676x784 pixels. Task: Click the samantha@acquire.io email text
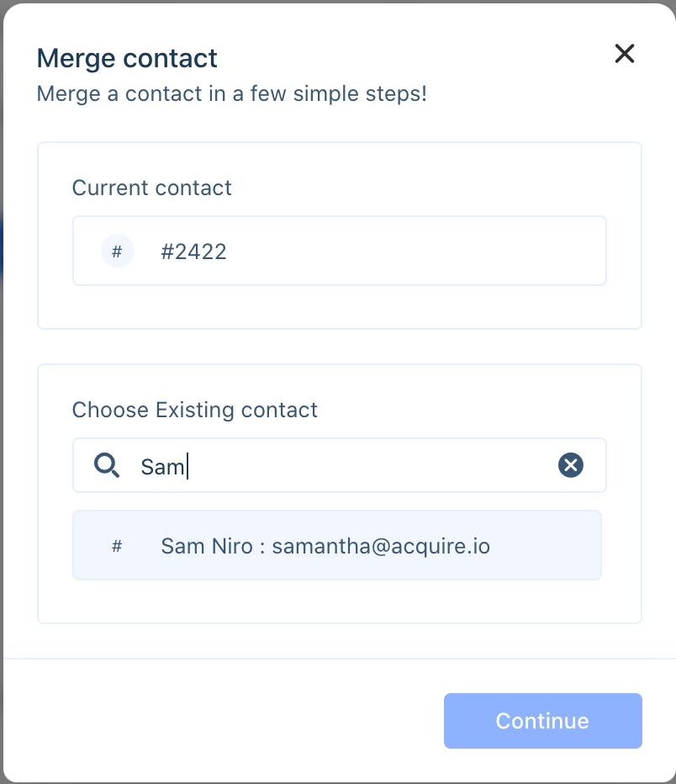point(381,546)
